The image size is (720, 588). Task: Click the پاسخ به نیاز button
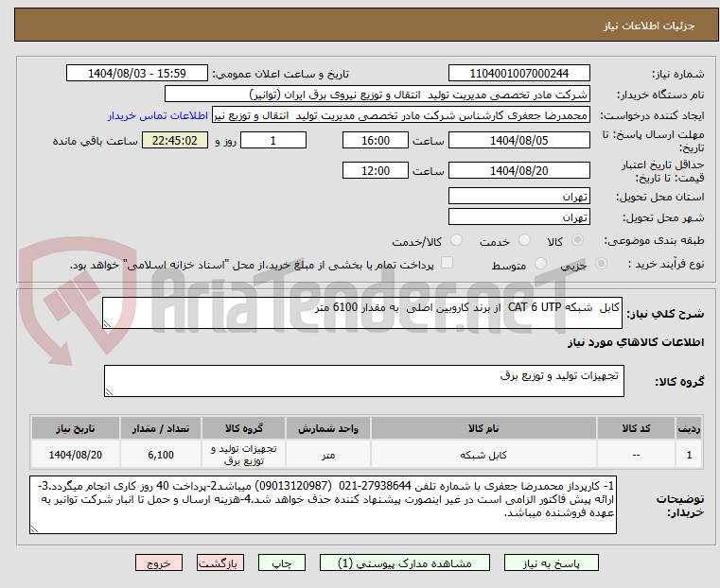point(551,563)
